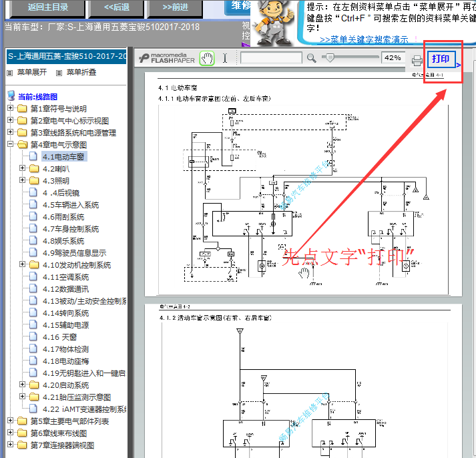Open 4.19无钥匙进入和一键启动 item
This screenshot has width=476, height=458.
tap(84, 373)
